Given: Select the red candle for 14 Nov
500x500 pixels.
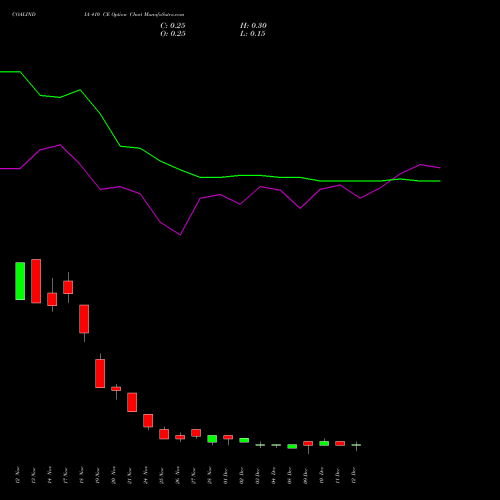Looking at the screenshot, I should [x=52, y=299].
